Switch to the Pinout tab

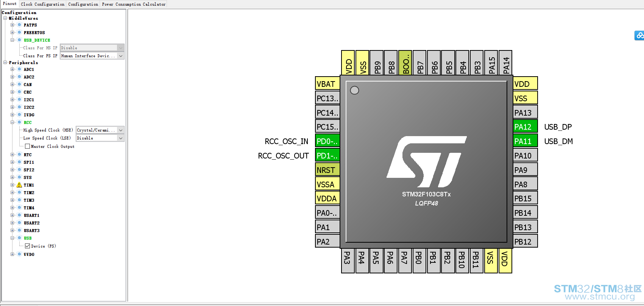click(9, 4)
